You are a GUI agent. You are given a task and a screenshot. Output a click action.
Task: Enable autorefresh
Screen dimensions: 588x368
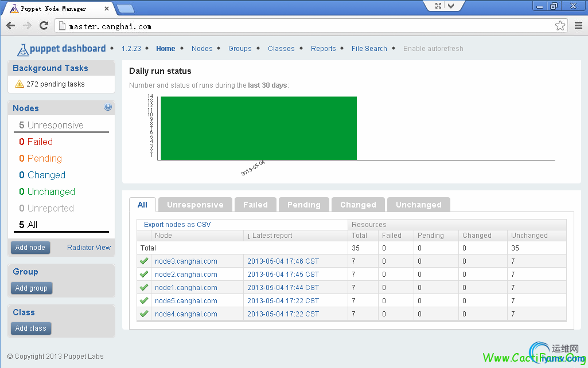pyautogui.click(x=433, y=48)
